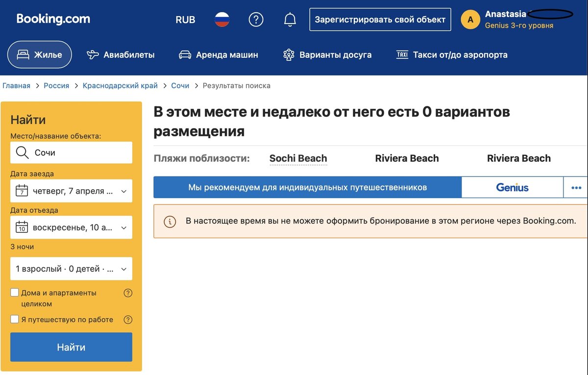Click airplane icon next to Авиабилеты

(93, 55)
